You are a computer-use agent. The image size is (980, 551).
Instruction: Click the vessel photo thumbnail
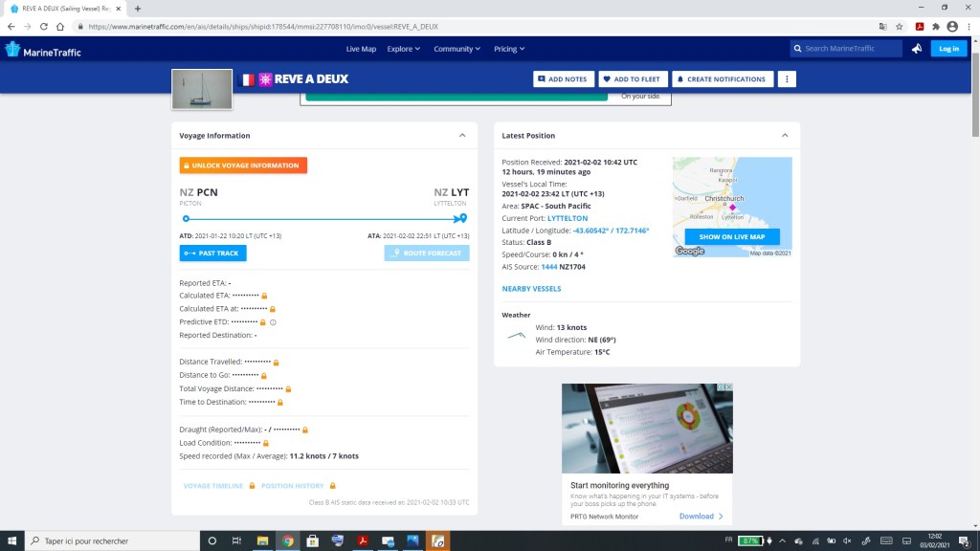202,89
